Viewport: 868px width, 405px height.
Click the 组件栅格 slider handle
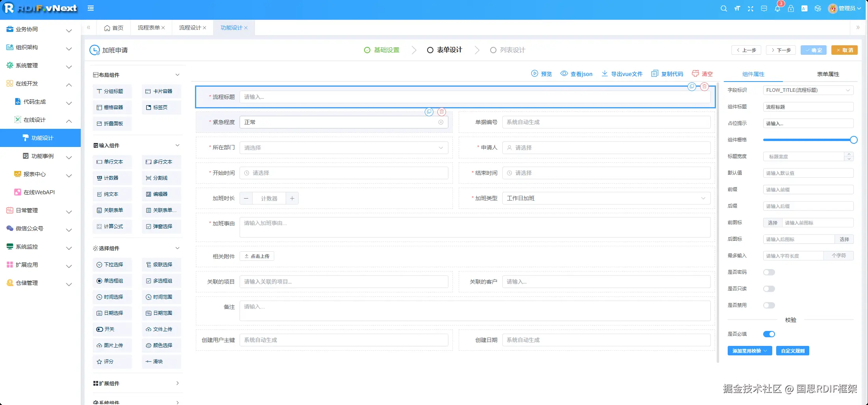click(x=853, y=140)
